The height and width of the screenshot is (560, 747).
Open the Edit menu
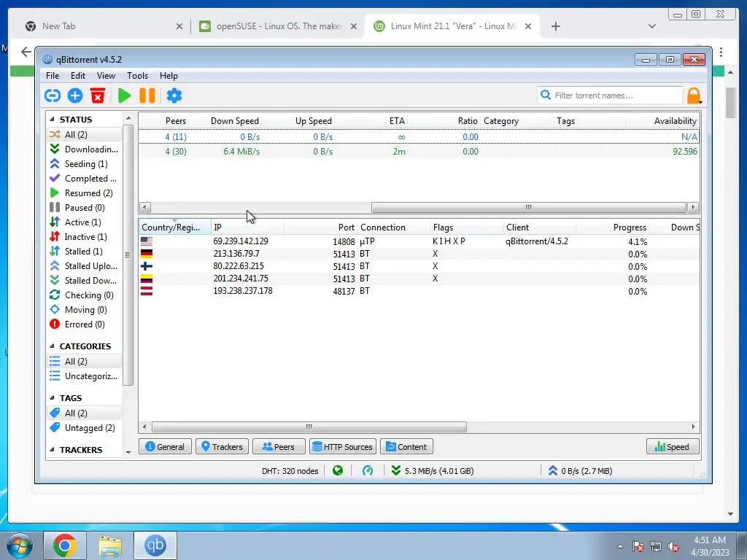pos(77,76)
